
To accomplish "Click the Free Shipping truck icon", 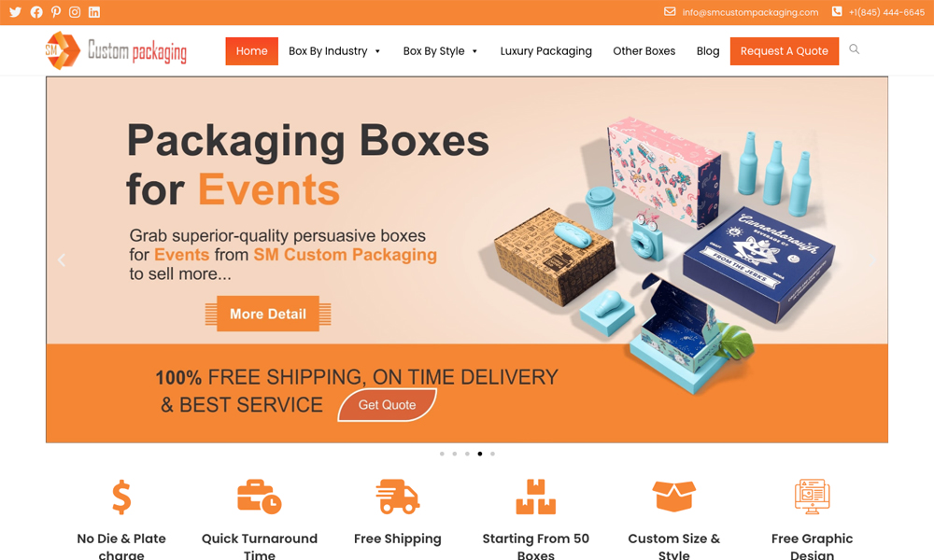I will click(397, 497).
